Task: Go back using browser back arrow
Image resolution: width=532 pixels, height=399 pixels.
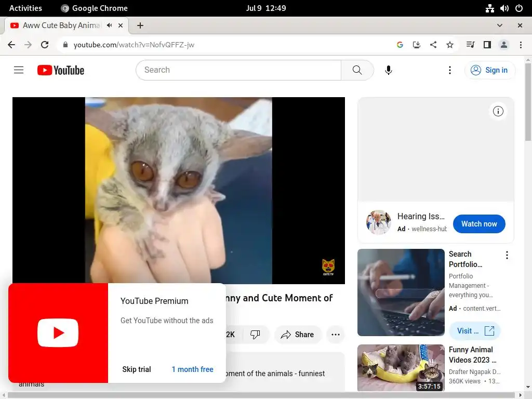Action: pos(11,45)
